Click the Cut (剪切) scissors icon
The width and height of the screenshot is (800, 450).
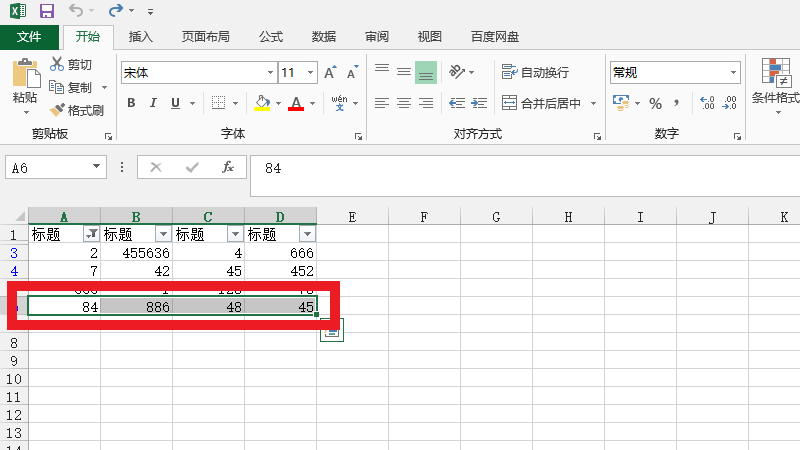57,65
